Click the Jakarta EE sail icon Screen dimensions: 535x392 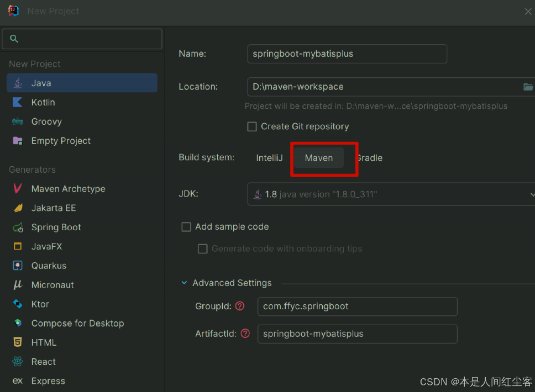(18, 208)
